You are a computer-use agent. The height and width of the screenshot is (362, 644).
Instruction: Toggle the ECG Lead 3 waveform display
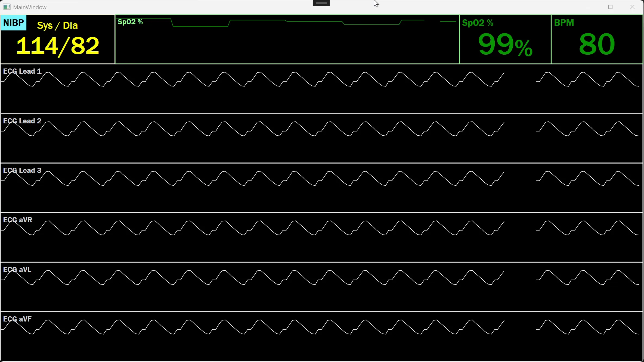(x=321, y=188)
